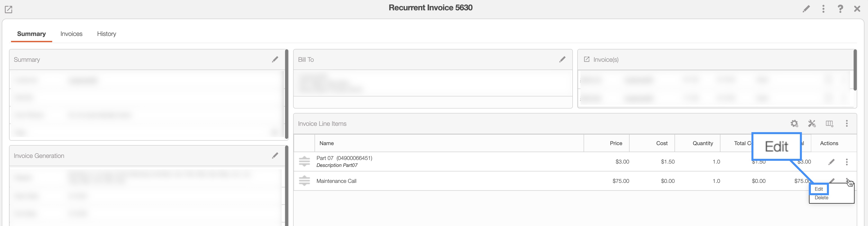Click the tools-plus icon in Invoice Line Items
Image resolution: width=868 pixels, height=226 pixels.
[x=812, y=124]
